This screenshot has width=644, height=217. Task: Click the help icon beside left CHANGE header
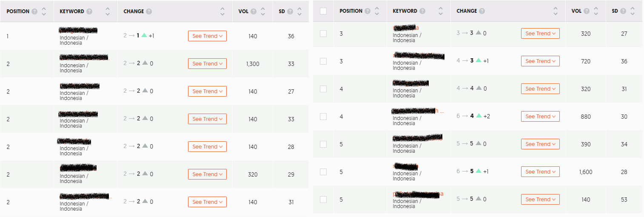pos(149,11)
